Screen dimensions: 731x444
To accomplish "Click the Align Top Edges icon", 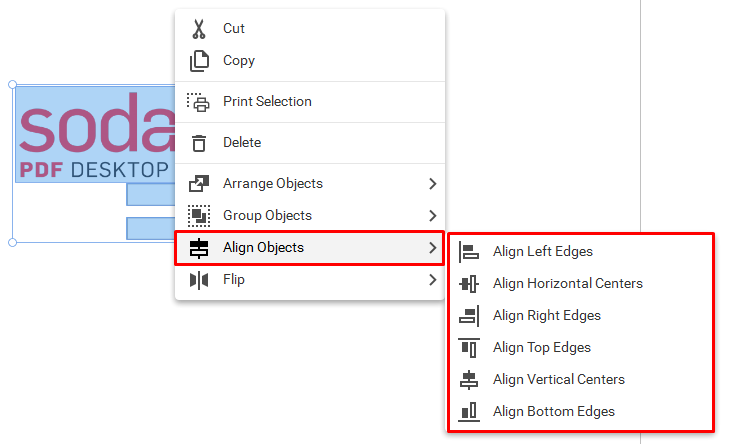I will tap(469, 348).
